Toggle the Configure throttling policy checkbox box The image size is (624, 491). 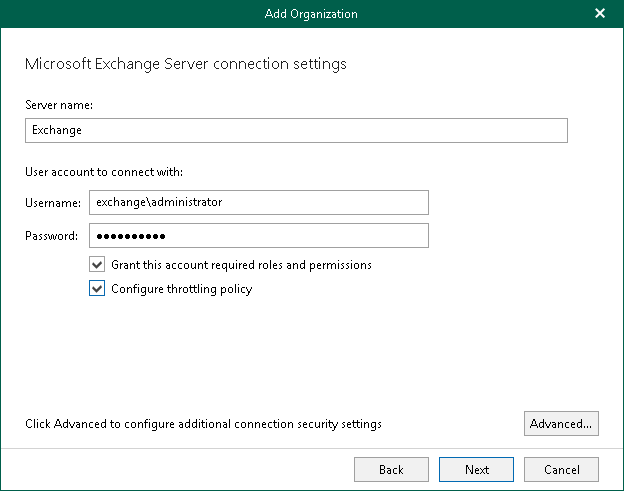[x=97, y=289]
